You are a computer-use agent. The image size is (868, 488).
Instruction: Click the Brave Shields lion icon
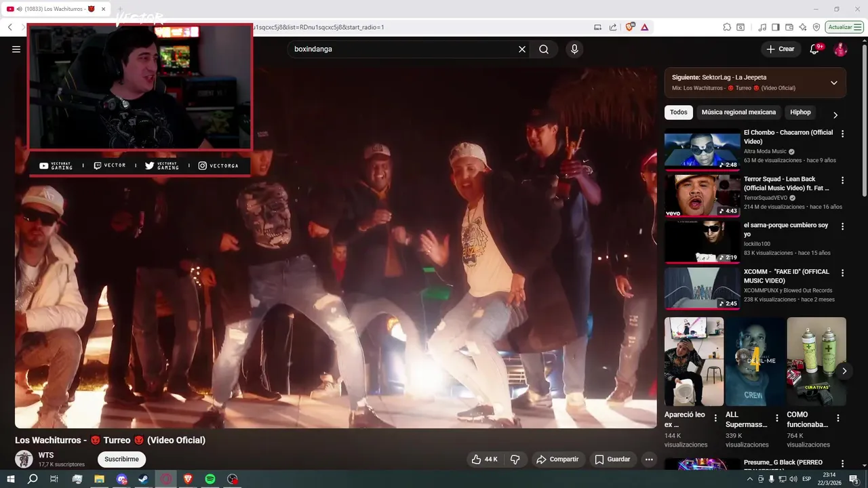(x=630, y=27)
